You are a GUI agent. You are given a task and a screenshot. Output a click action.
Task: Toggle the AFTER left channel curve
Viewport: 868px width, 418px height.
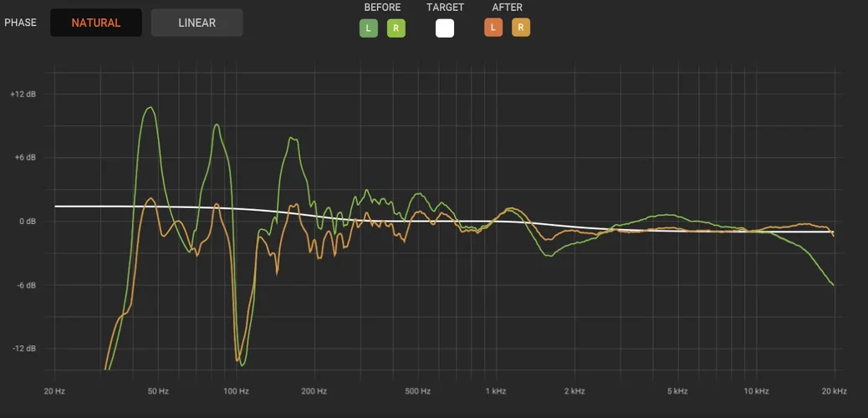493,28
